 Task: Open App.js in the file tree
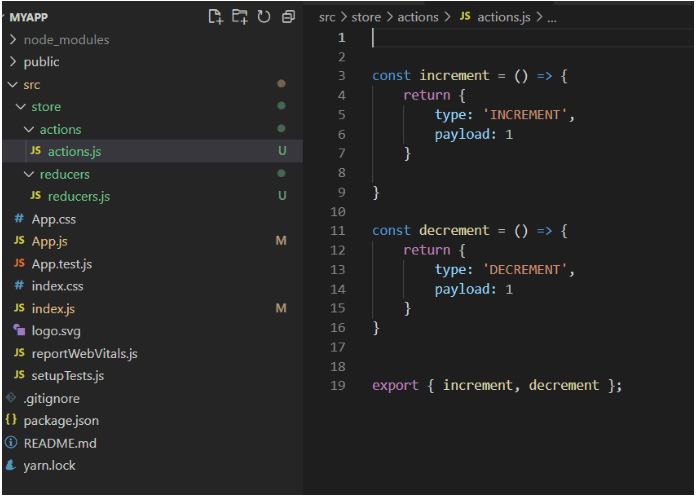49,242
